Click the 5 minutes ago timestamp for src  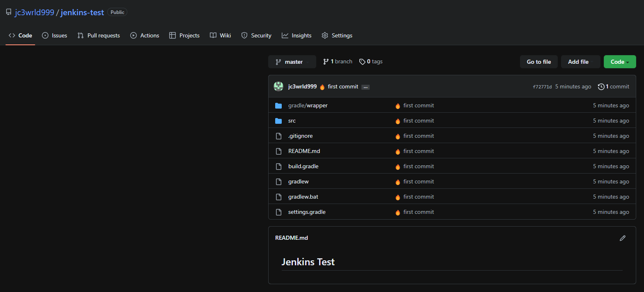tap(611, 121)
